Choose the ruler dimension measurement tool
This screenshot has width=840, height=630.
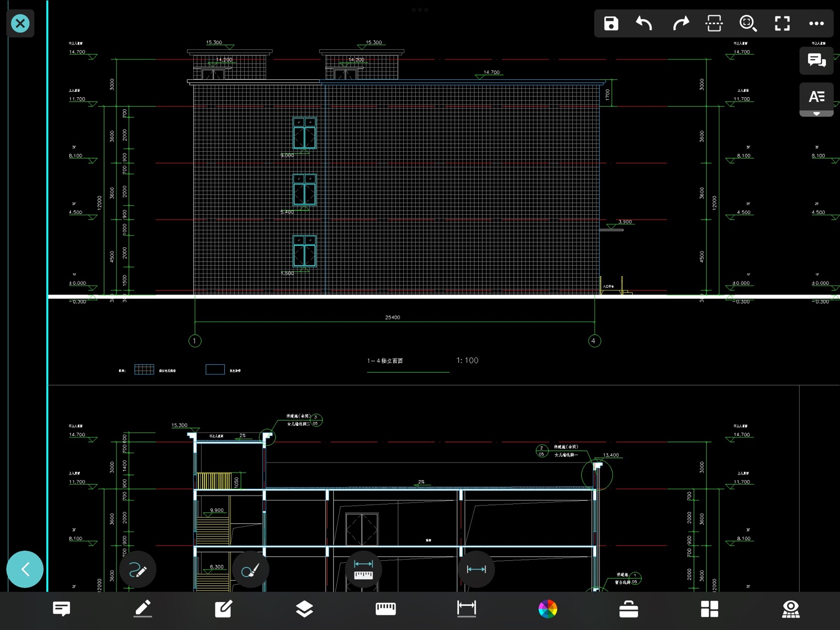(363, 570)
